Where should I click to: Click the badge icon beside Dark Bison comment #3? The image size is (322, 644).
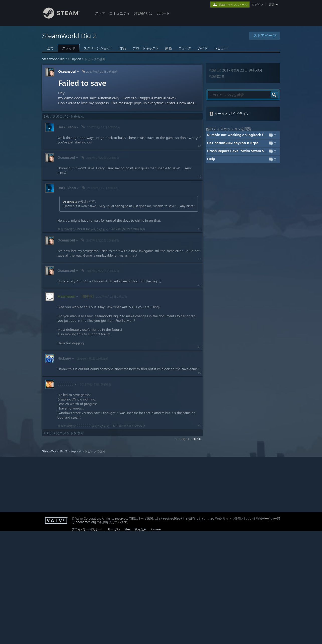click(83, 188)
